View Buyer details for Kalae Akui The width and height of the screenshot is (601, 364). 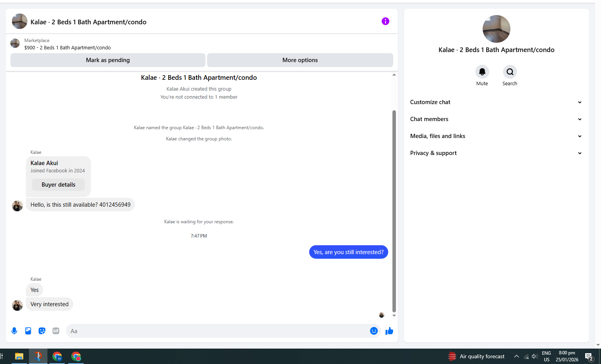coord(58,185)
